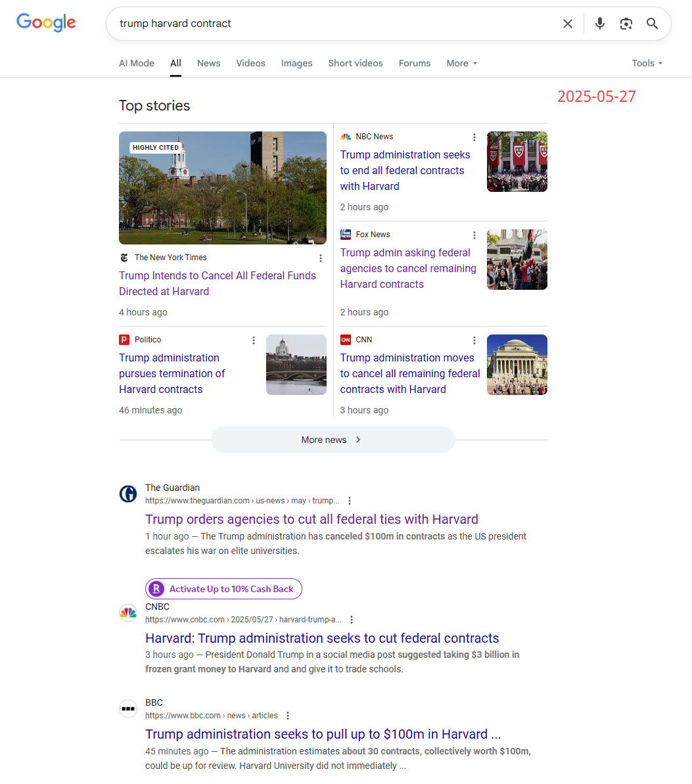Open three-dot menu for NBC News story
692x784 pixels.
point(474,137)
